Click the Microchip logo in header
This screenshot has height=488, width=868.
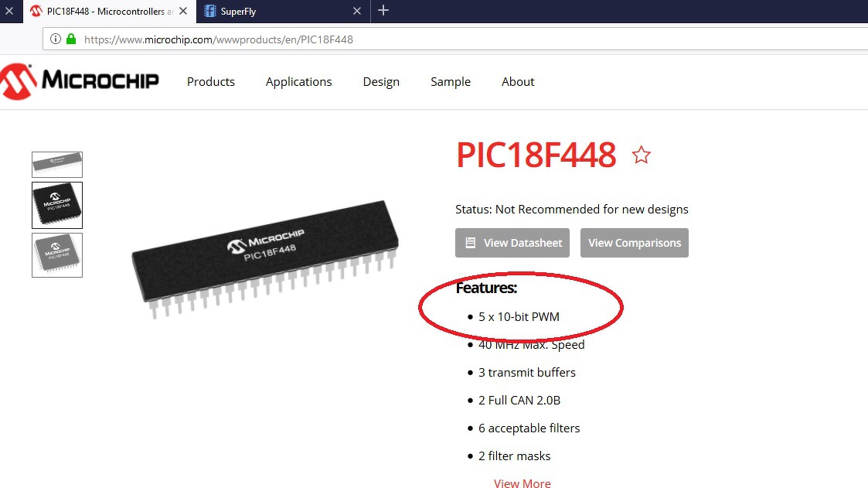point(80,81)
